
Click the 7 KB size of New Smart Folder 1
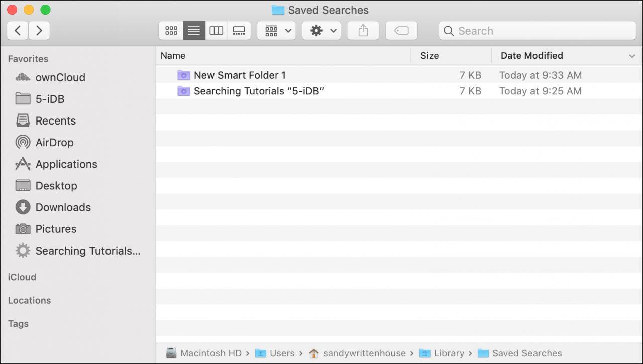point(470,75)
